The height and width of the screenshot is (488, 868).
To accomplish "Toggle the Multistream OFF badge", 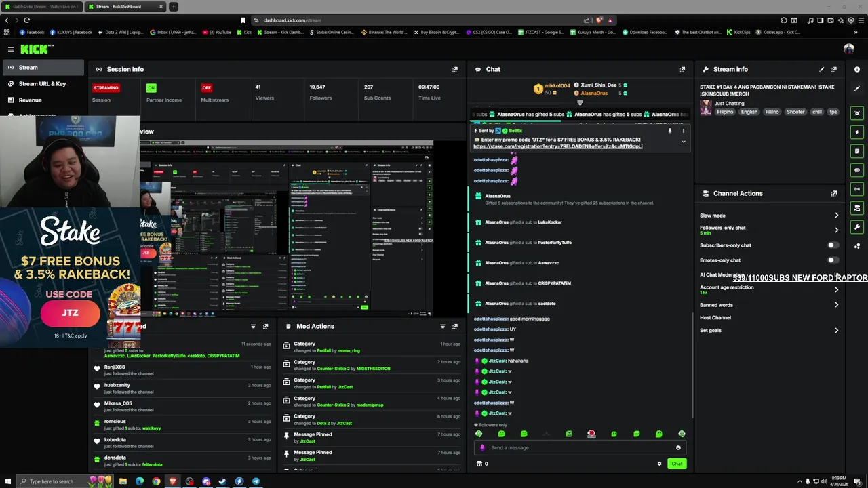I will click(x=206, y=87).
